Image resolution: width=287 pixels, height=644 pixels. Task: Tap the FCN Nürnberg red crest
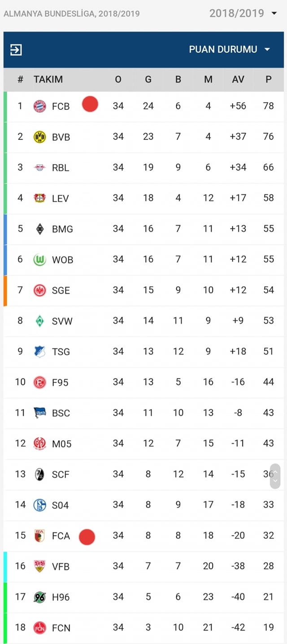pos(40,628)
